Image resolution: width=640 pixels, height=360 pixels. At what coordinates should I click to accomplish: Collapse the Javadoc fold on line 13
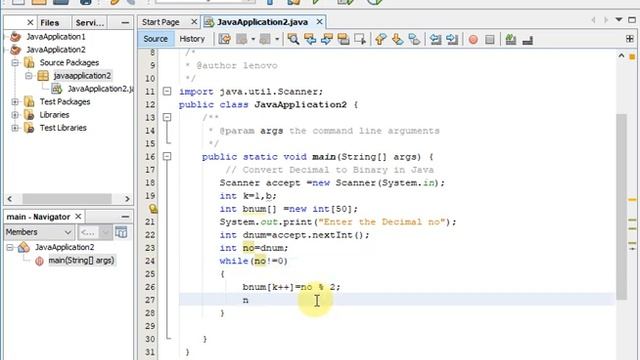tap(167, 117)
